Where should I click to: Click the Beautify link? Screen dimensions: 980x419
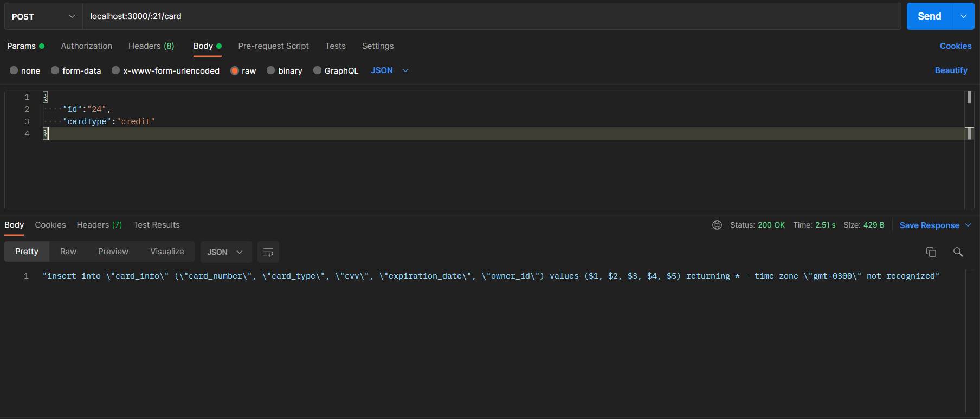pyautogui.click(x=951, y=70)
